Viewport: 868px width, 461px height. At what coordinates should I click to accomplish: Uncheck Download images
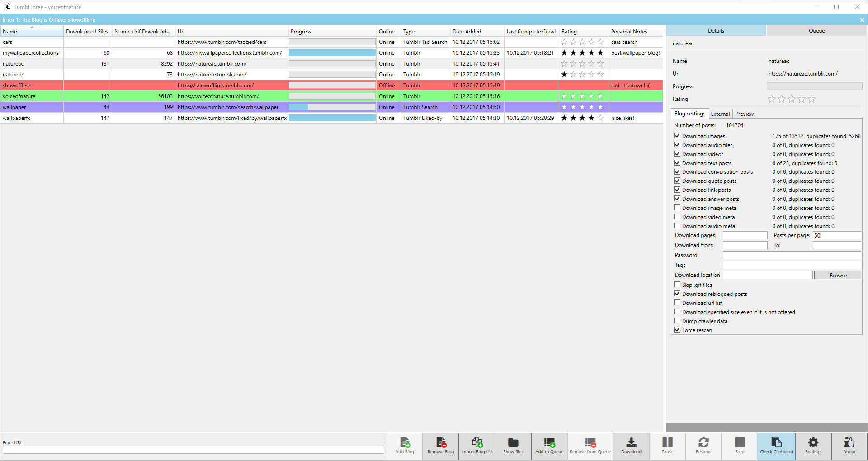click(677, 136)
